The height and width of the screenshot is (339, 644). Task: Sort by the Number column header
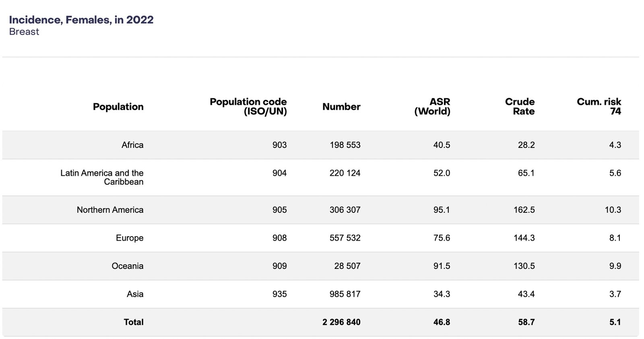(341, 107)
